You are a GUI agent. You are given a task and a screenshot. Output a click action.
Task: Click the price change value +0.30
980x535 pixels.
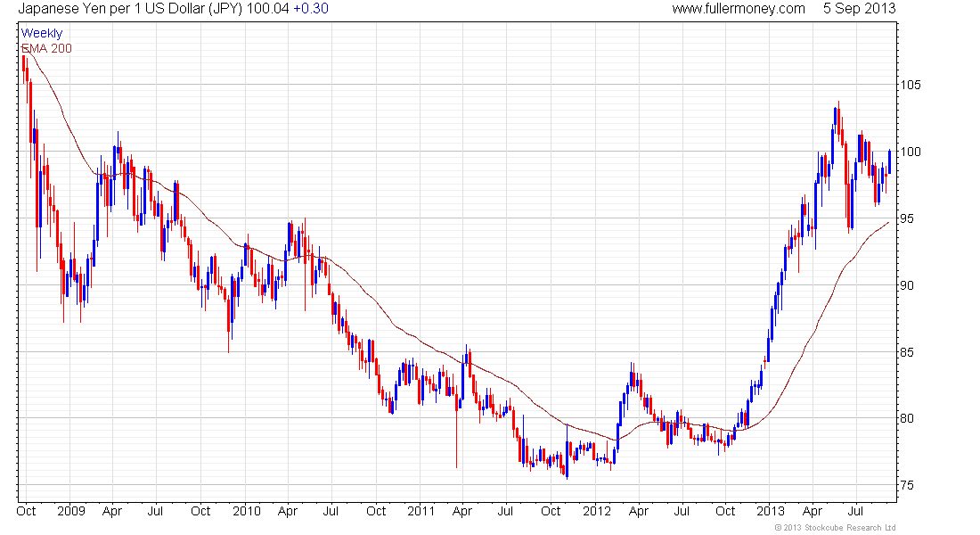(311, 9)
